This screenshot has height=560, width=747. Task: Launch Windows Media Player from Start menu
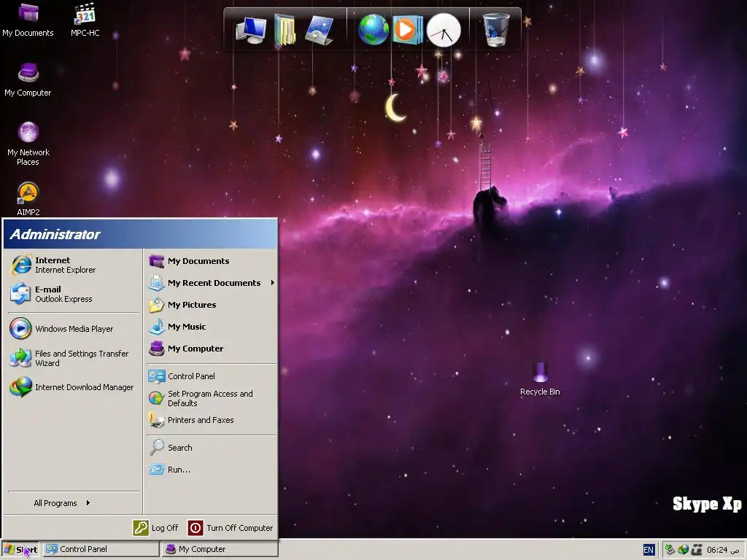click(x=74, y=329)
